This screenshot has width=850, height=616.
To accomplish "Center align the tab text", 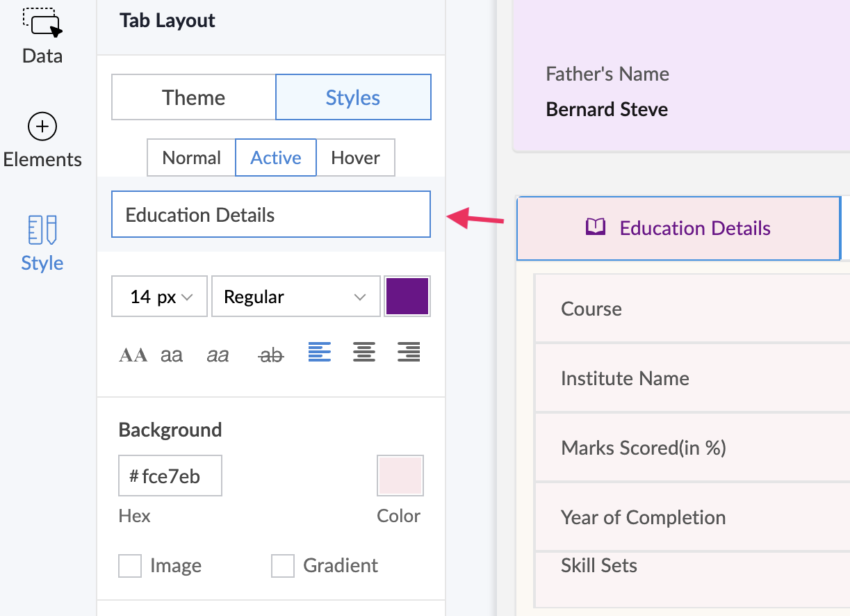I will point(364,353).
